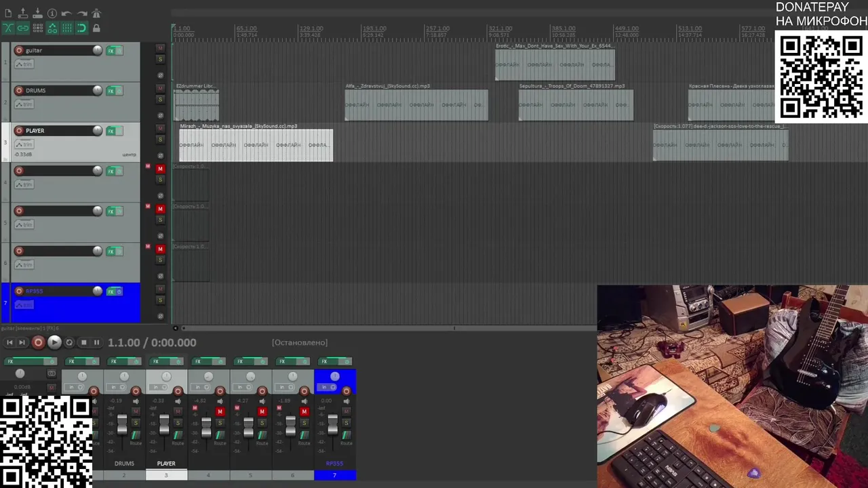Viewport: 868px width, 488px height.
Task: Toggle the auto-crossfade toolbar icon
Action: click(x=8, y=28)
